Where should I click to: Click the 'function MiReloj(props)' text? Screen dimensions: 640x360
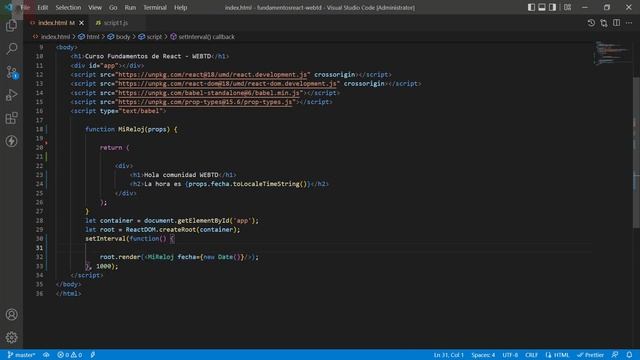(127, 129)
